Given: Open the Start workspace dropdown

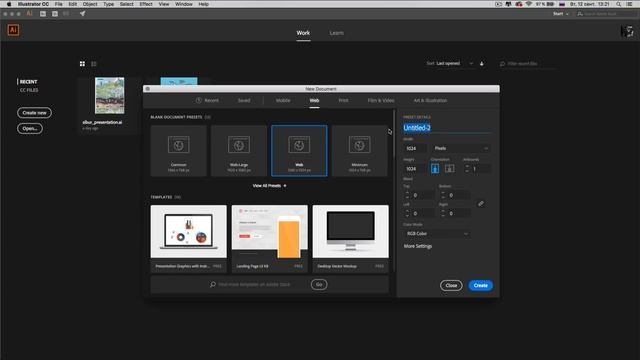Looking at the screenshot, I should click(x=561, y=14).
